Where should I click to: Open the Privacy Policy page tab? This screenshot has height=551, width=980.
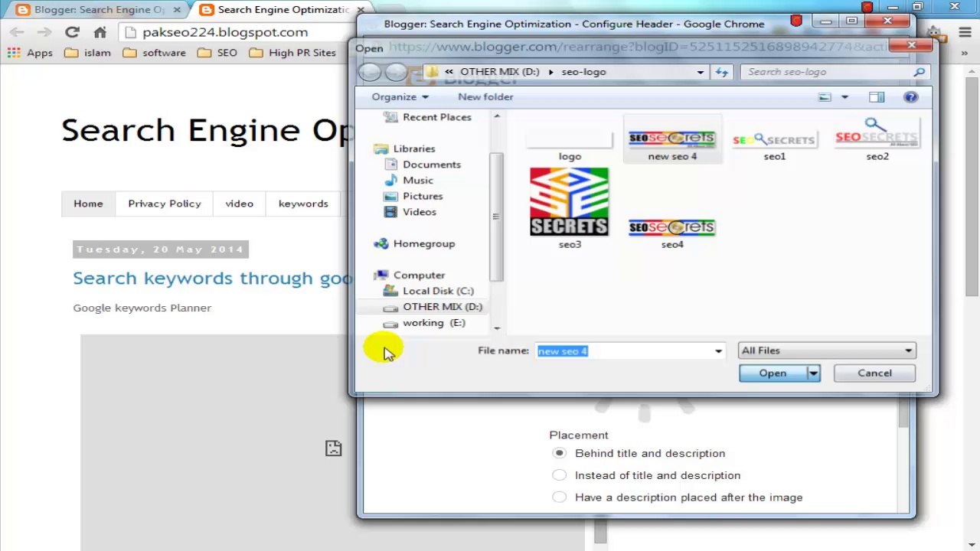tap(165, 204)
